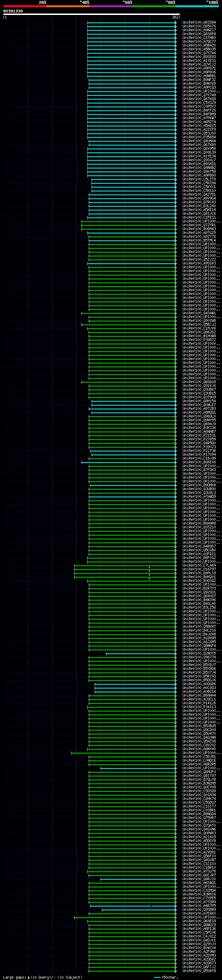This screenshot has height=980, width=222.
Task: Open hit UniRef100_Q65076
Action: pos(199,26)
